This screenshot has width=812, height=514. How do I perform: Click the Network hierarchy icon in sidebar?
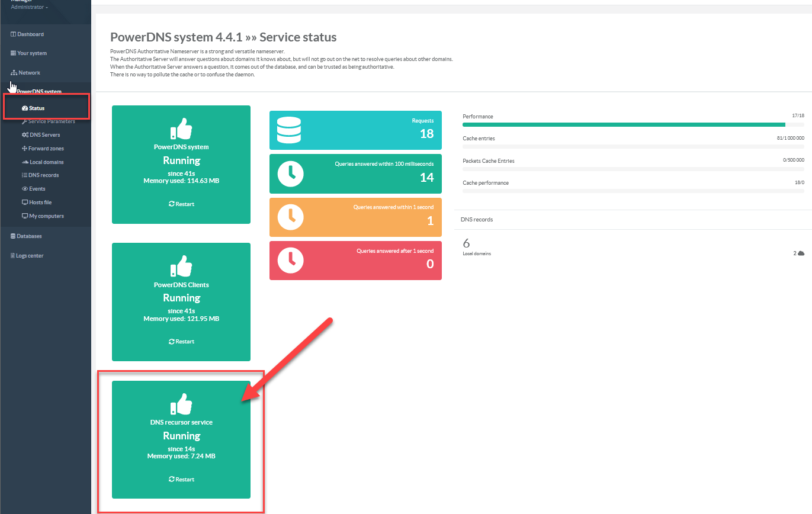14,73
